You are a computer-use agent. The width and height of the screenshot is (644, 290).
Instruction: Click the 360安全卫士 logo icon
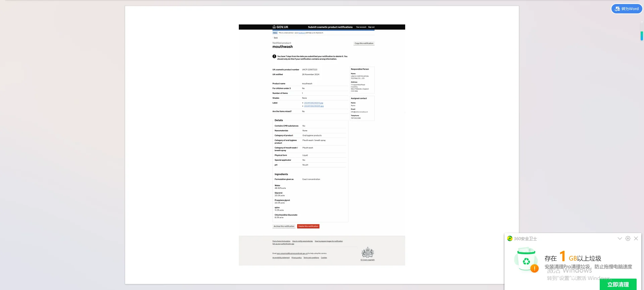tap(510, 238)
